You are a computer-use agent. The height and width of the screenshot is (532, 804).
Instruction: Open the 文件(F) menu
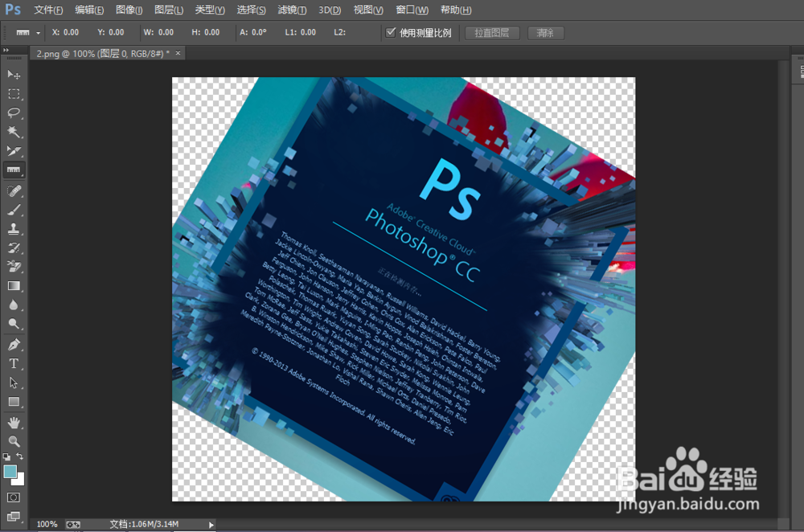48,10
